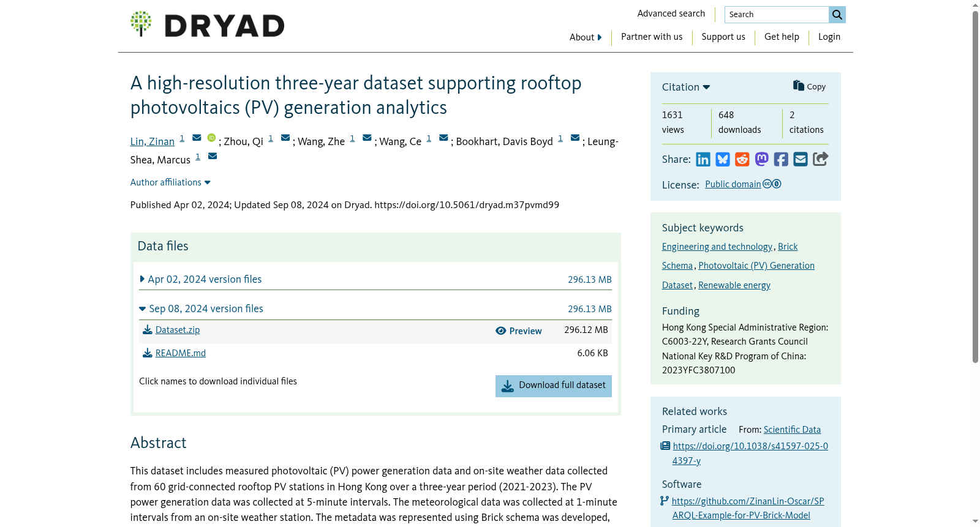Go to Partner with us

click(x=652, y=37)
